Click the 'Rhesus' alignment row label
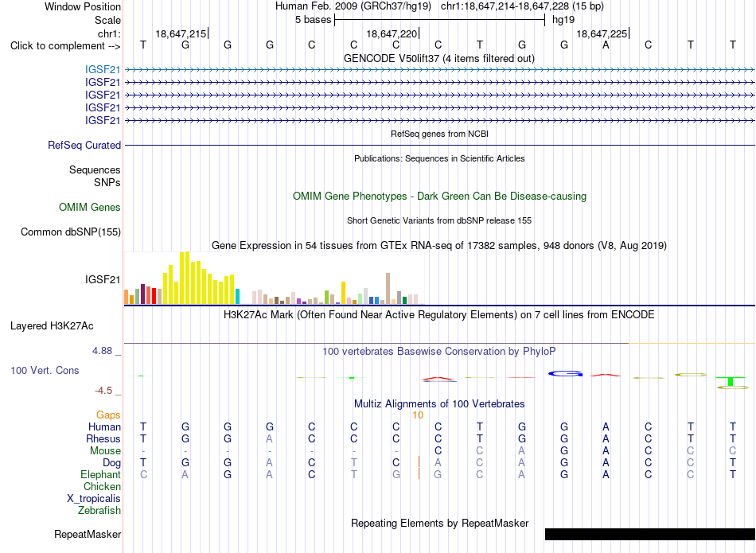The height and width of the screenshot is (553, 756). point(103,438)
